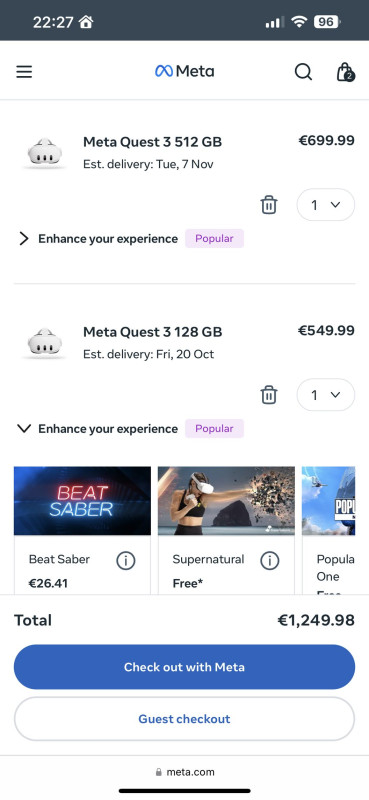
Task: Tap the meta.com address bar
Action: (x=184, y=772)
